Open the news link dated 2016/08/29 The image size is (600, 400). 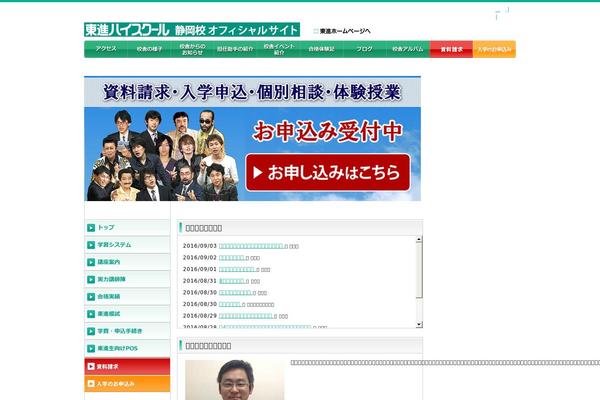[x=245, y=316]
